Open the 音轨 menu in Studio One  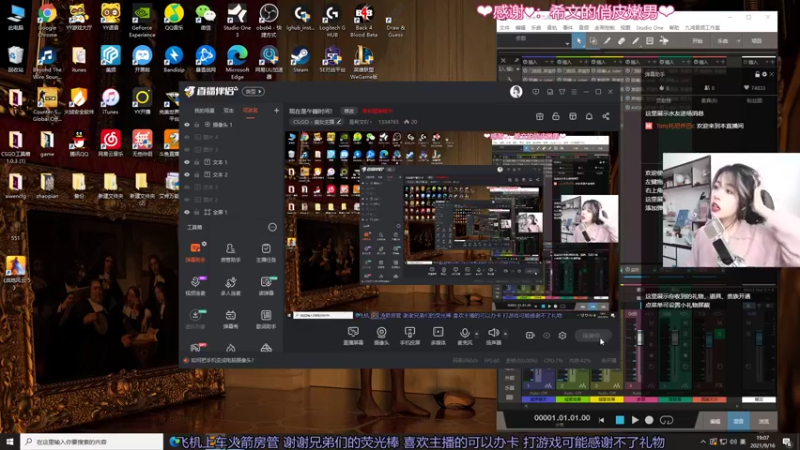point(552,28)
